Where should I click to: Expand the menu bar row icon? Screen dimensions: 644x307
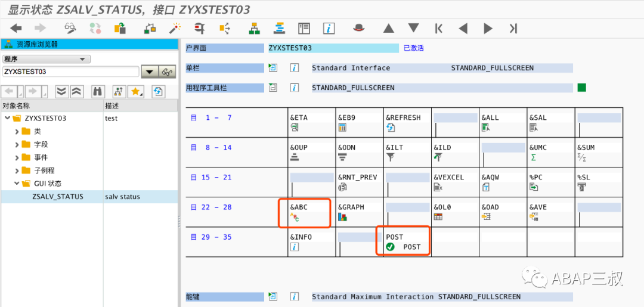(273, 68)
